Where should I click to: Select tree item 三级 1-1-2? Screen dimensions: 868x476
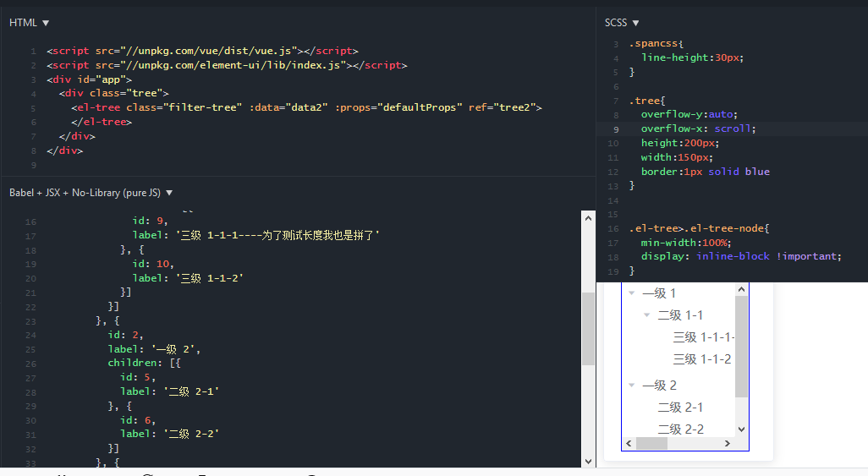pos(702,359)
